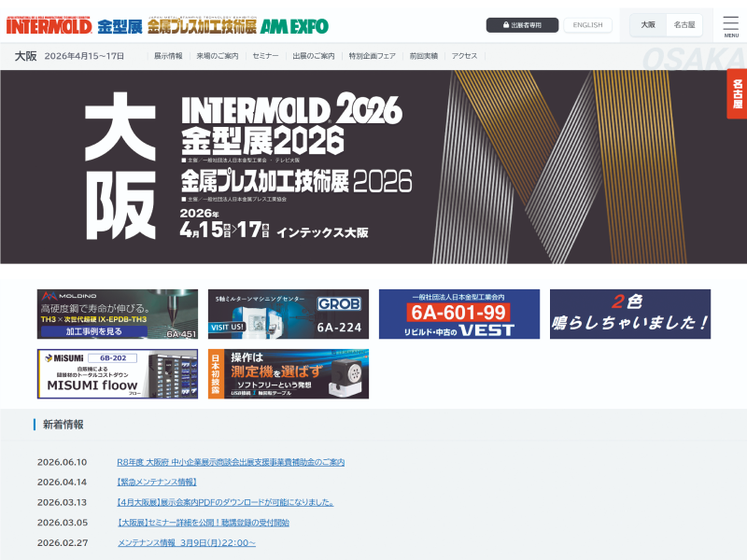Open the 特別企画フェア menu item
Viewport: 747px width, 560px height.
tap(372, 56)
